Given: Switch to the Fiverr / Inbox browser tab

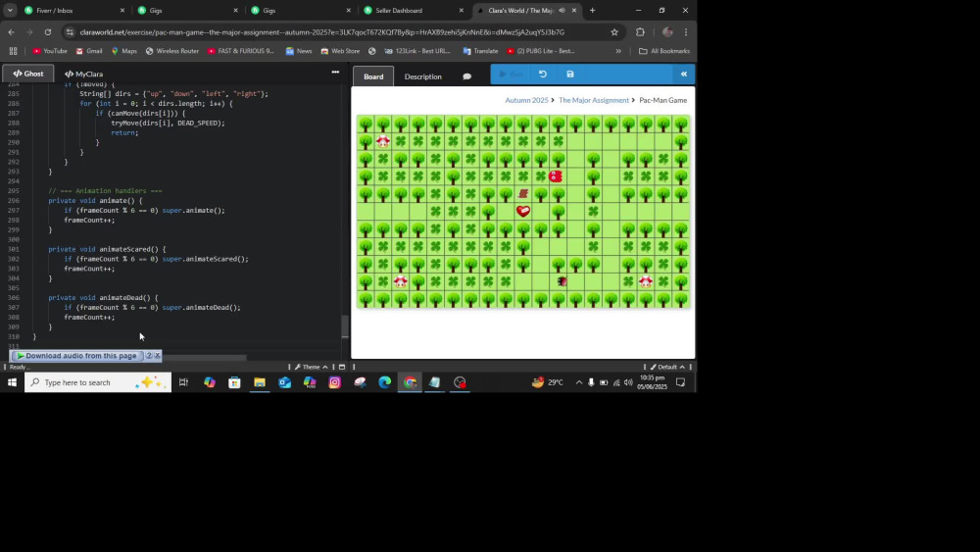Looking at the screenshot, I should click(73, 11).
